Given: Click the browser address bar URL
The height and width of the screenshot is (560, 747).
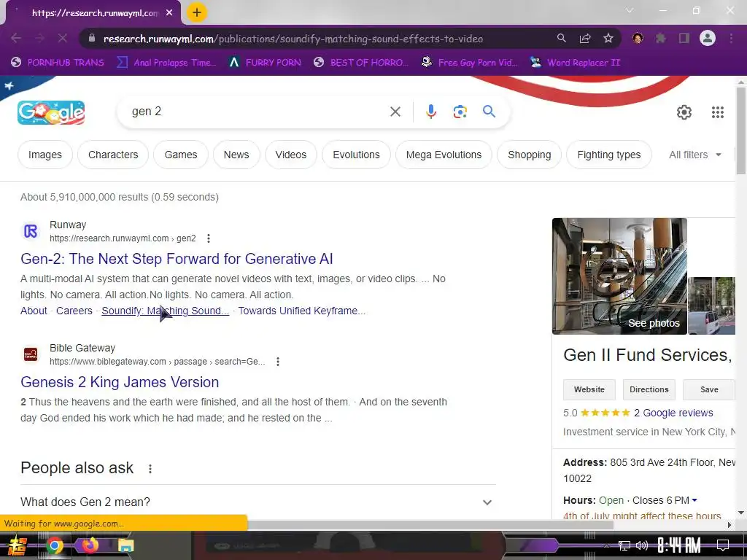Looking at the screenshot, I should pos(293,39).
